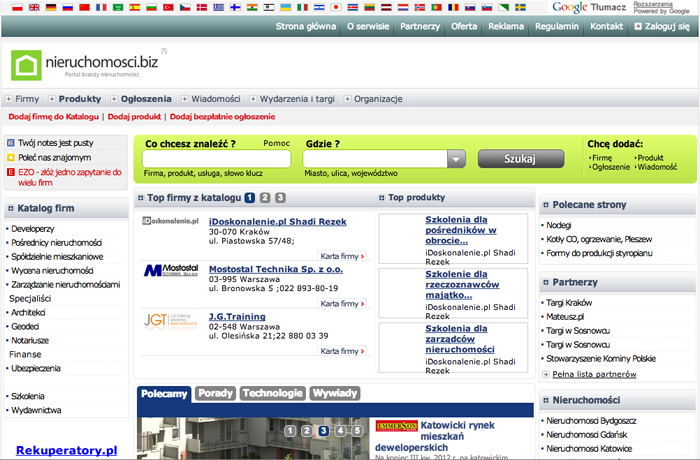This screenshot has height=460, width=700.
Task: Click the notes icon beside 'Twój notes jest pusty'
Action: [x=11, y=143]
